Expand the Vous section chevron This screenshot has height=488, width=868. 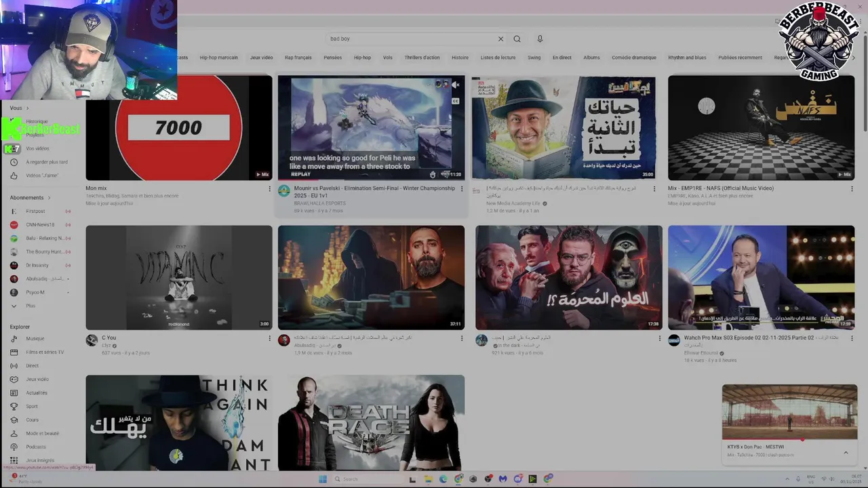click(27, 108)
